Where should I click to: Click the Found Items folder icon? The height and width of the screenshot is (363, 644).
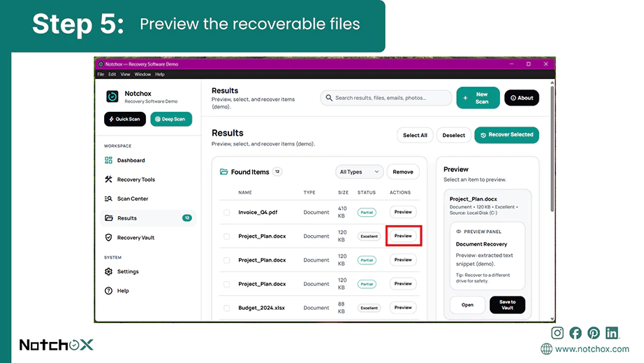coord(224,172)
